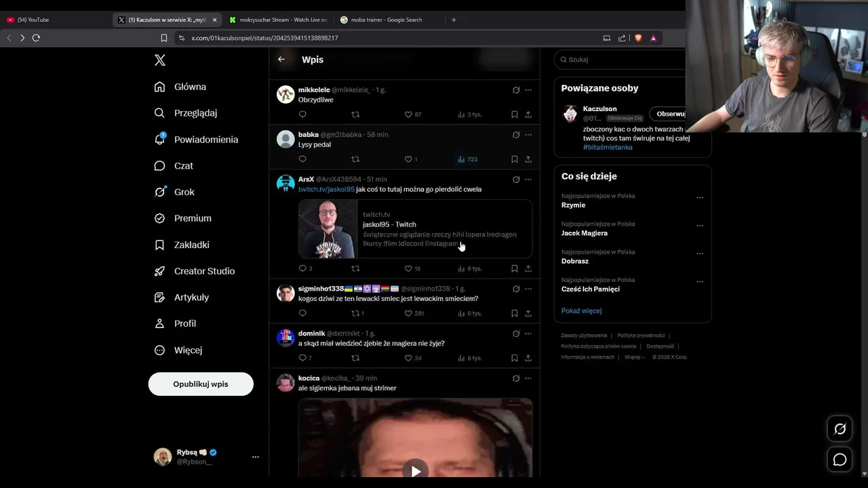Open Zasady użytkowania footer link
The height and width of the screenshot is (488, 868).
584,335
